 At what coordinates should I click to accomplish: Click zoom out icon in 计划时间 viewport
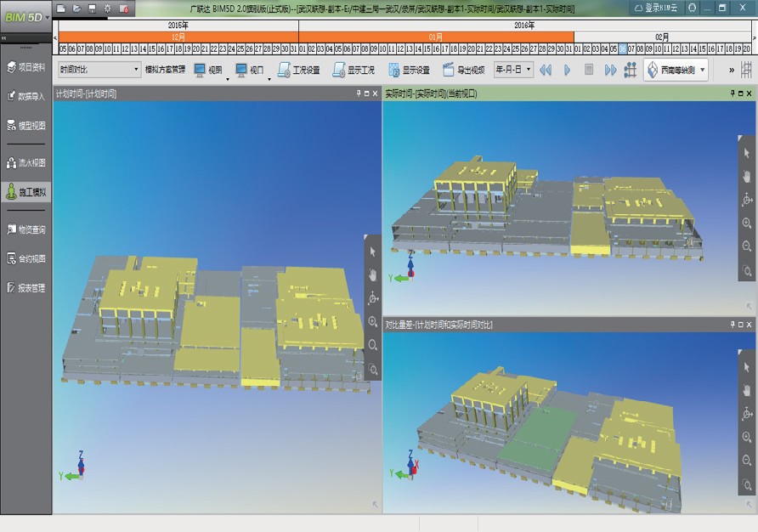(372, 345)
